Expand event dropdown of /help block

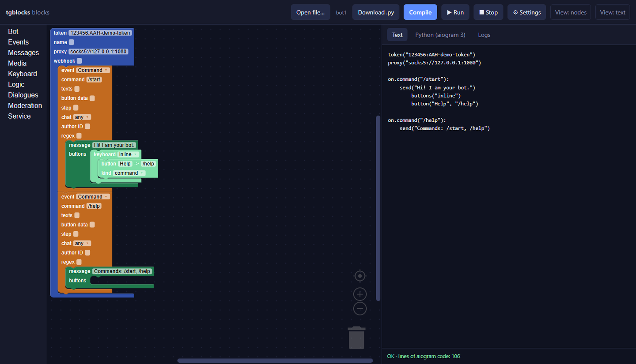pyautogui.click(x=93, y=197)
